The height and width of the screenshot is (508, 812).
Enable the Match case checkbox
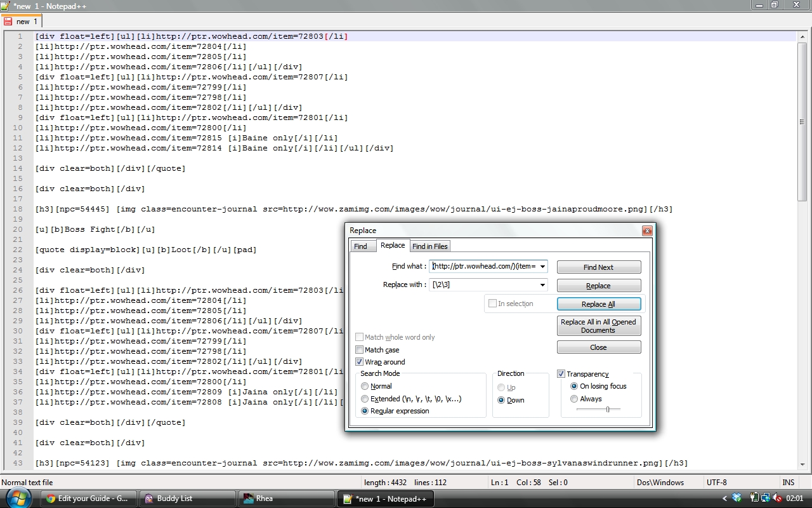(x=360, y=350)
